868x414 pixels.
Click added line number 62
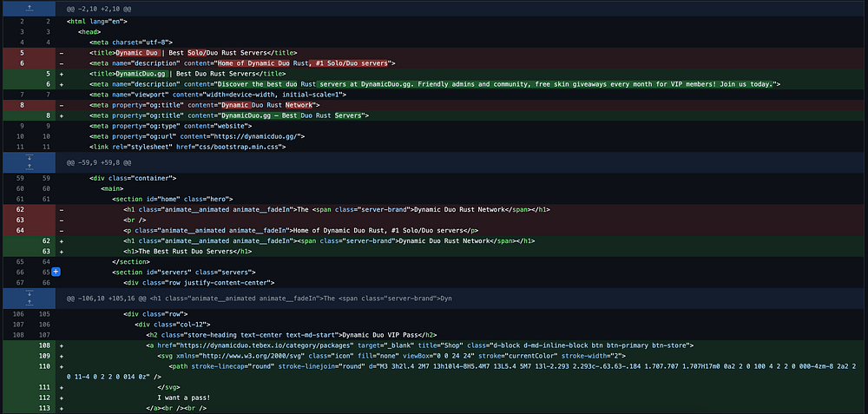click(x=47, y=241)
